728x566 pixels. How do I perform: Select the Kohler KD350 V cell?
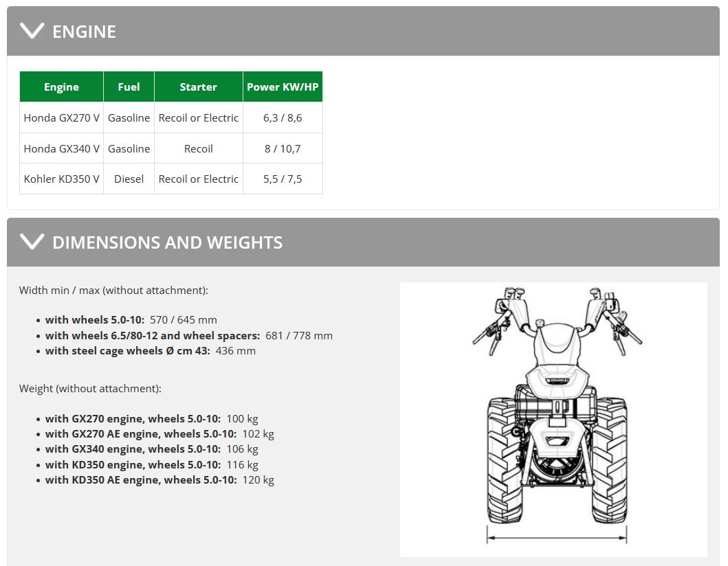coord(61,179)
